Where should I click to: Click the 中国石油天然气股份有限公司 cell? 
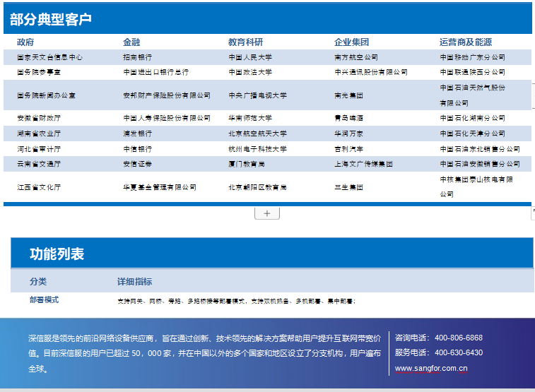click(473, 95)
